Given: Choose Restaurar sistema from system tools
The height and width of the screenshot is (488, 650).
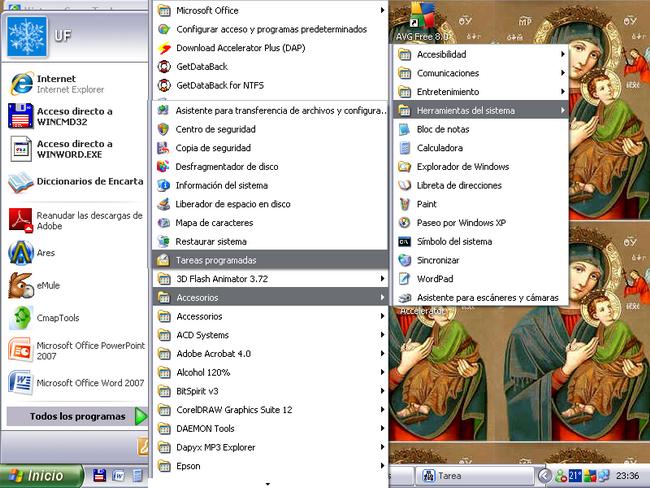Looking at the screenshot, I should click(210, 242).
